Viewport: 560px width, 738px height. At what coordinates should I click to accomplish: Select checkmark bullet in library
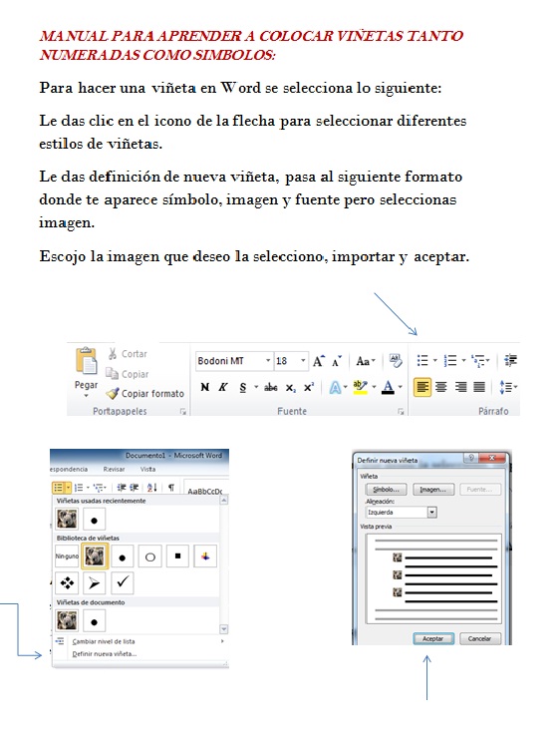[x=123, y=582]
